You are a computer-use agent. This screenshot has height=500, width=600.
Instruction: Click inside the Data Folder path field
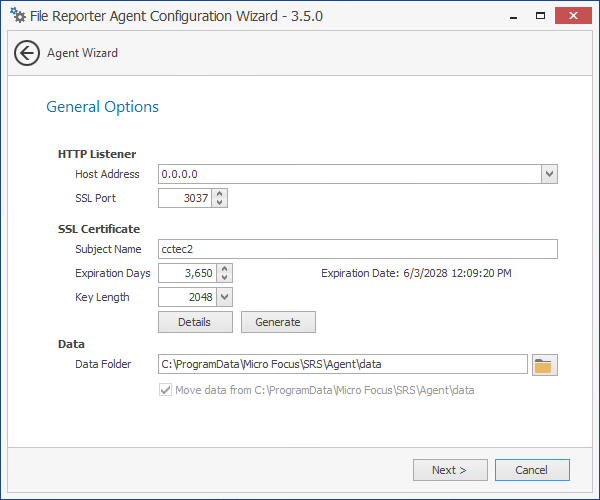[342, 365]
